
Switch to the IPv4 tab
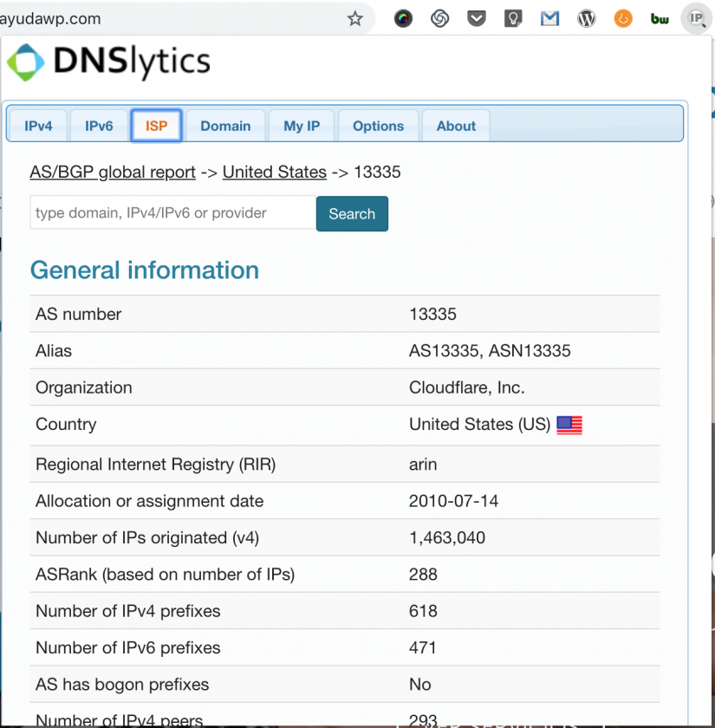38,126
